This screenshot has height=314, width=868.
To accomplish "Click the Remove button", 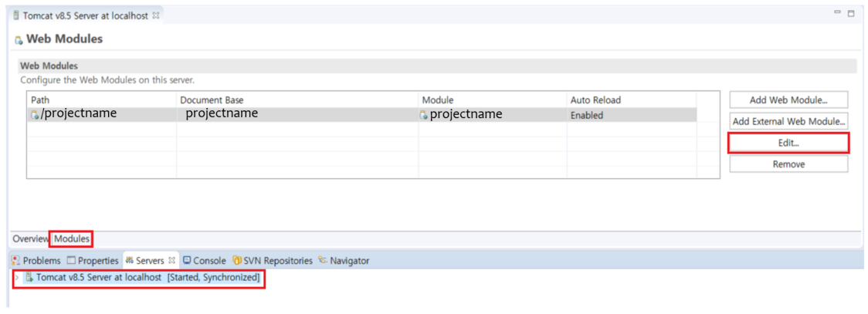I will click(788, 164).
